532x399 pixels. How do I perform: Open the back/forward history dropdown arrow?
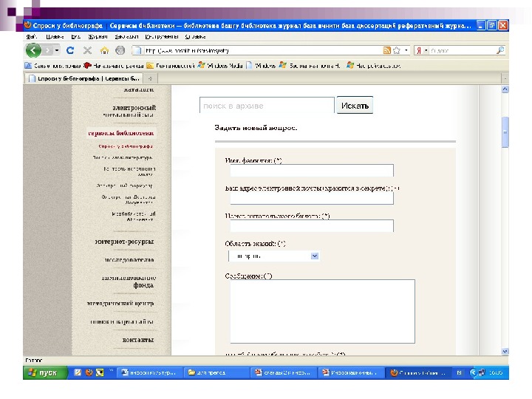click(57, 50)
